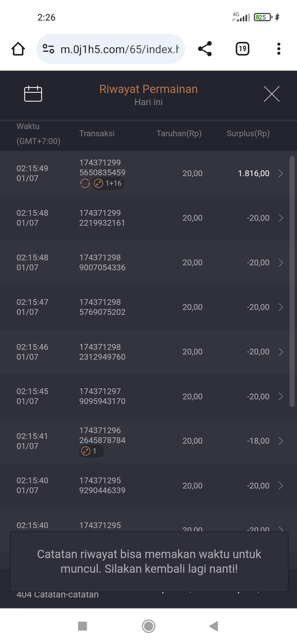
Task: Tap the share icon in browser bar
Action: (205, 49)
